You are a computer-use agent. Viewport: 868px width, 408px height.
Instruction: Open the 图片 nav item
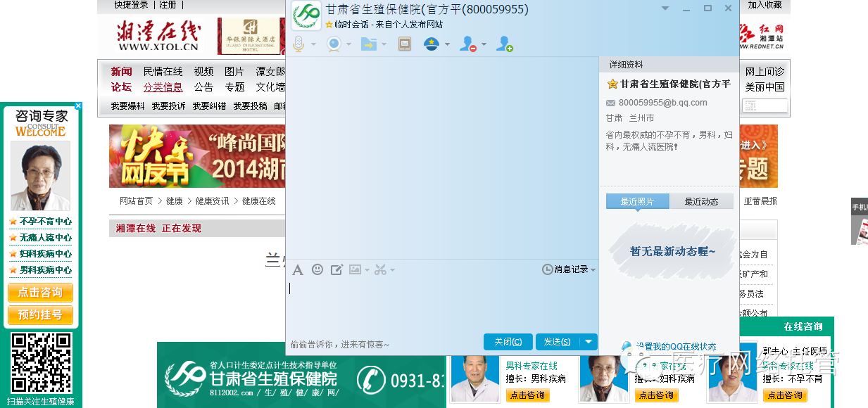(x=234, y=72)
